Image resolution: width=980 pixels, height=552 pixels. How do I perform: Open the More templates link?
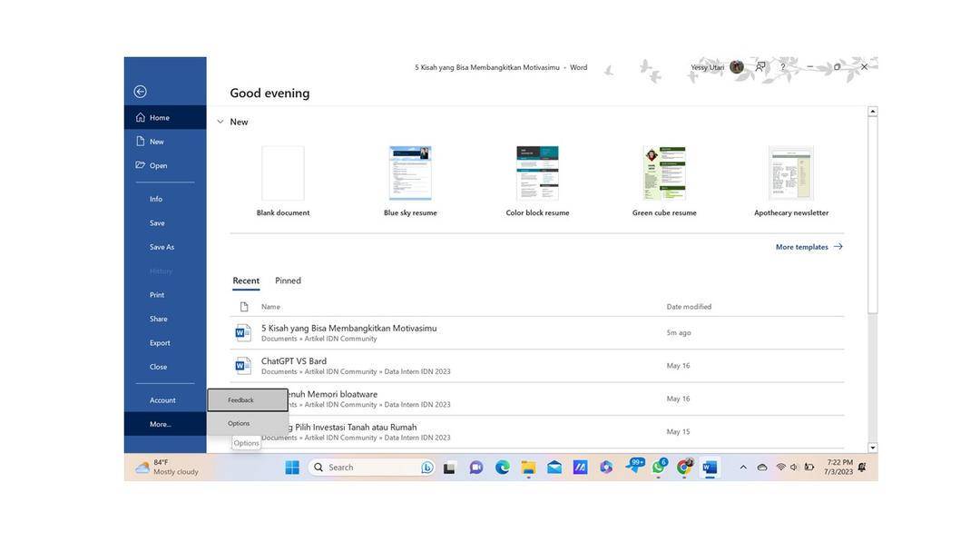tap(808, 247)
